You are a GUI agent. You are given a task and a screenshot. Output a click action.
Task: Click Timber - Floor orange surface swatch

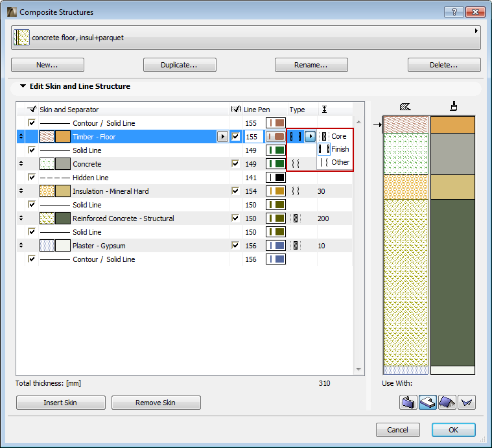coord(63,136)
